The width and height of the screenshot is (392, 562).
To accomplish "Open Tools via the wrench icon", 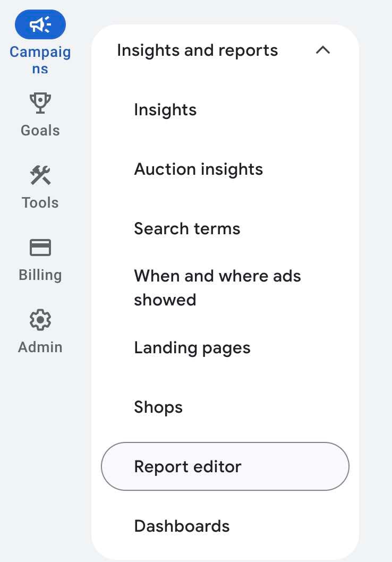I will click(40, 176).
